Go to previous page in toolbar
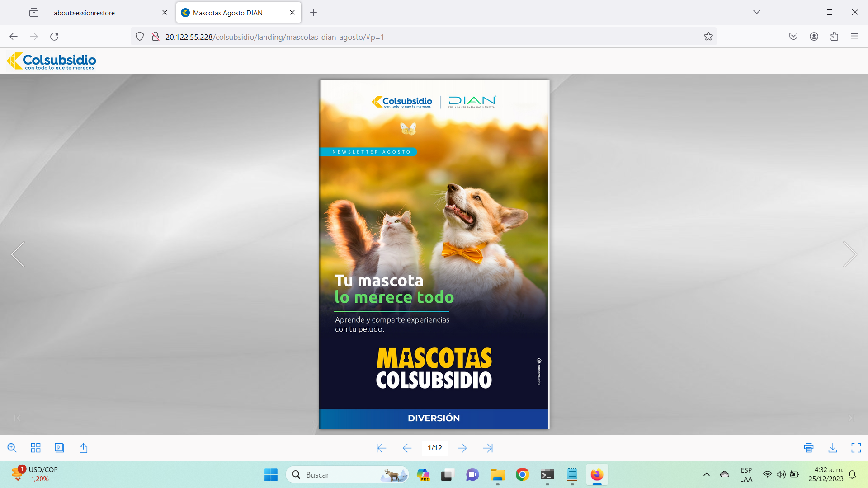The image size is (868, 488). 407,448
